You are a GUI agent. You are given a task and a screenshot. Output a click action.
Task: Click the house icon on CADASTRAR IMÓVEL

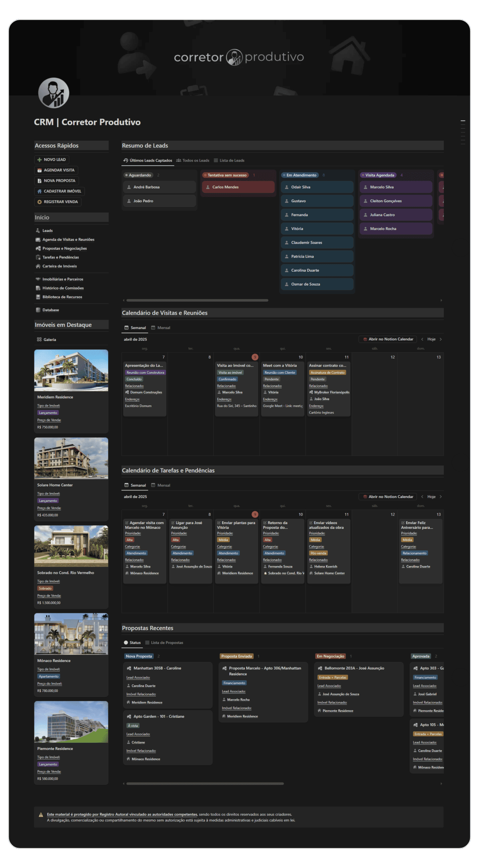click(40, 191)
